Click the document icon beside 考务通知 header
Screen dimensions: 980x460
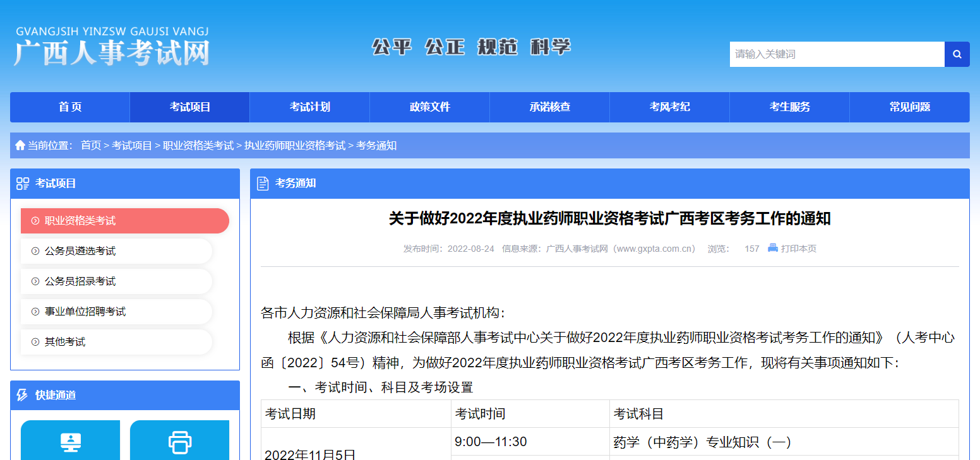(263, 184)
